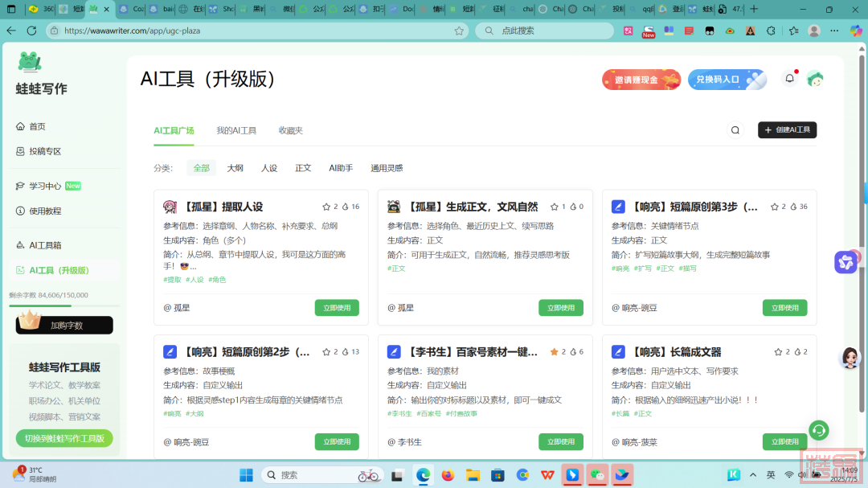
Task: Open the green customer service headset icon
Action: [x=818, y=430]
